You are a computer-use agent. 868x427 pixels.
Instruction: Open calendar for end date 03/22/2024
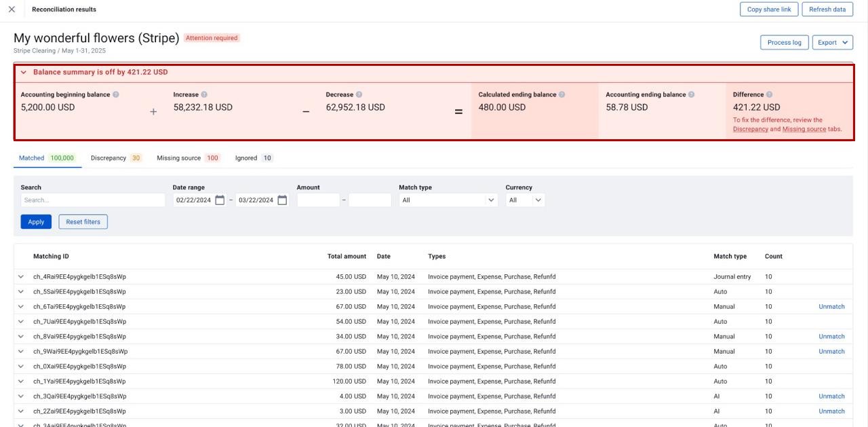point(282,200)
